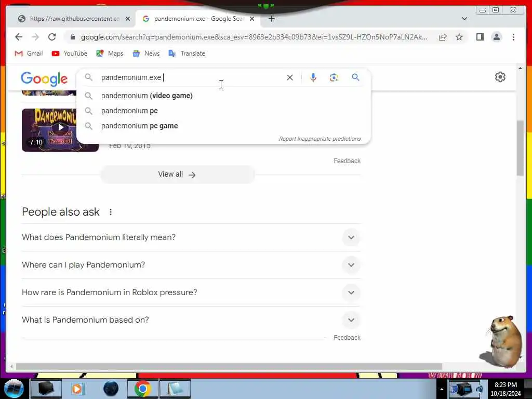Bookmark this page with the star

(x=459, y=37)
